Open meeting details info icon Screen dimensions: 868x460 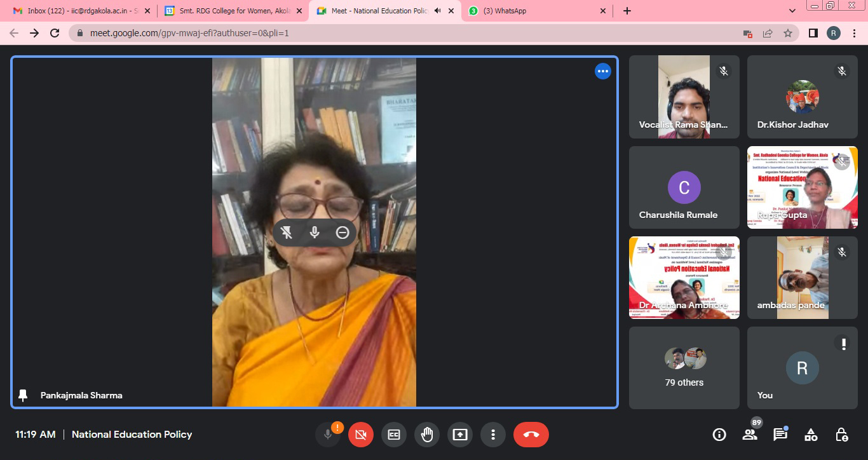[x=719, y=435]
